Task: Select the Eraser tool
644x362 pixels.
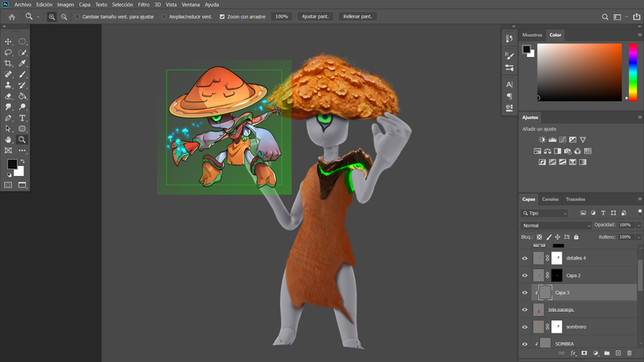Action: (x=8, y=96)
